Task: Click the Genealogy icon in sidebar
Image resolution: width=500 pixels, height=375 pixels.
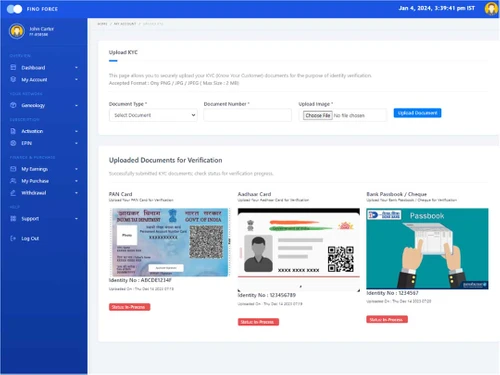Action: (x=13, y=105)
